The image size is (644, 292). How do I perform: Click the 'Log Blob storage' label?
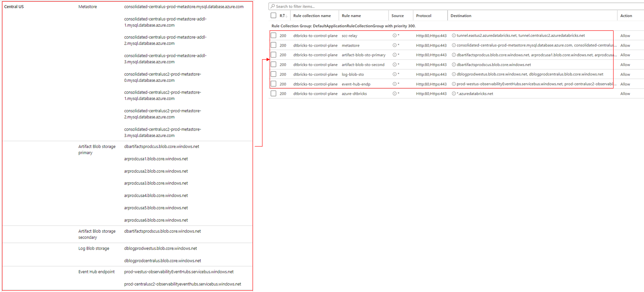click(x=94, y=249)
